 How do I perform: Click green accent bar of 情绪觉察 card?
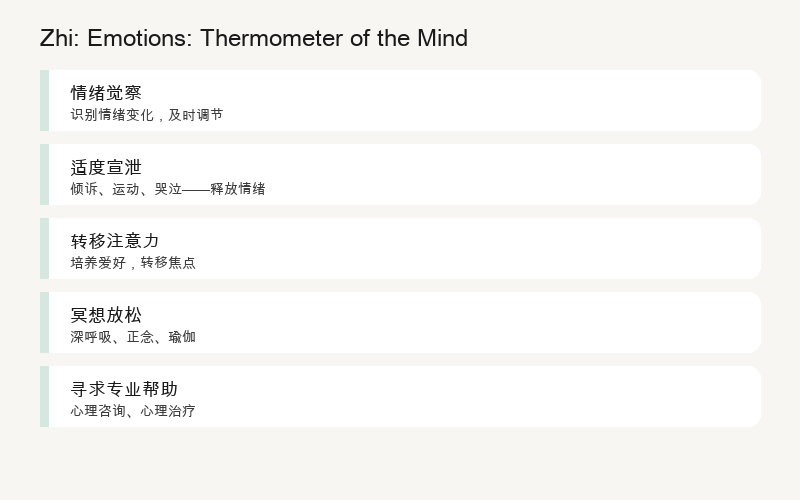[x=44, y=101]
